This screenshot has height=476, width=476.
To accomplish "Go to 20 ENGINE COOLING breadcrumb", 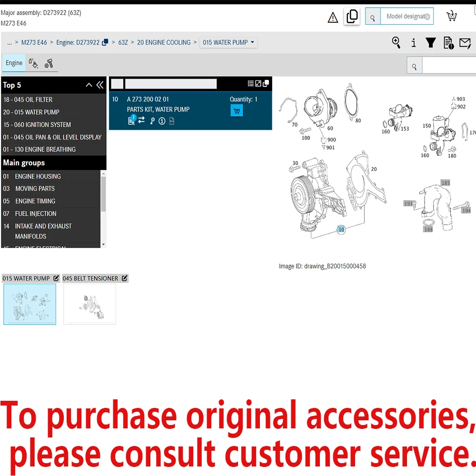I will (x=164, y=42).
